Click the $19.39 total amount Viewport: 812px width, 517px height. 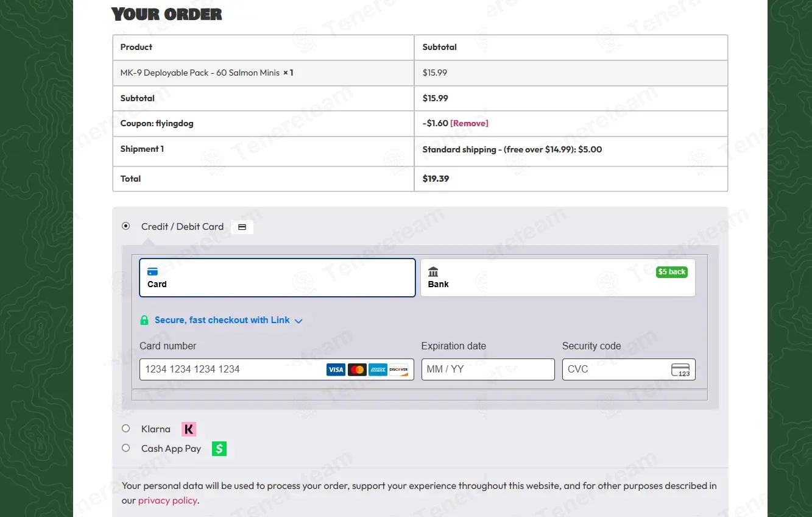(x=436, y=179)
